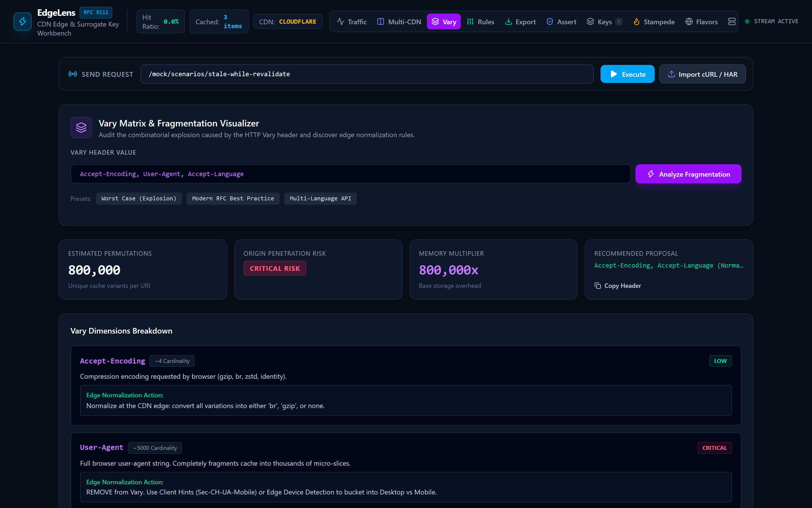812x508 pixels.
Task: Click the RFC 9111 badge
Action: point(96,12)
